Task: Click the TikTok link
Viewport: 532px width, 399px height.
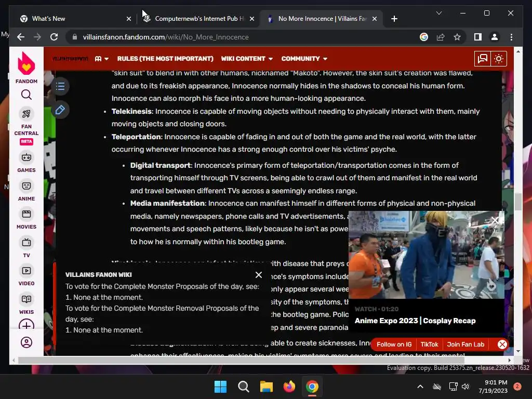Action: [x=429, y=344]
